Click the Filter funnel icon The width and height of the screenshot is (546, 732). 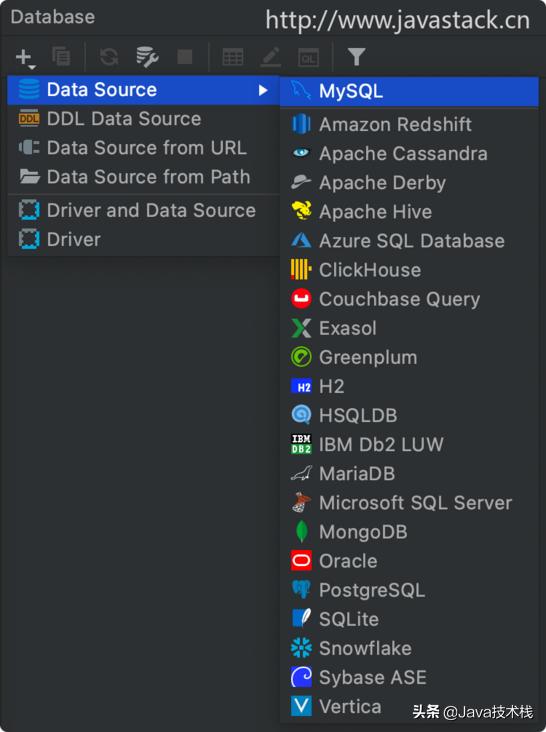pos(357,57)
